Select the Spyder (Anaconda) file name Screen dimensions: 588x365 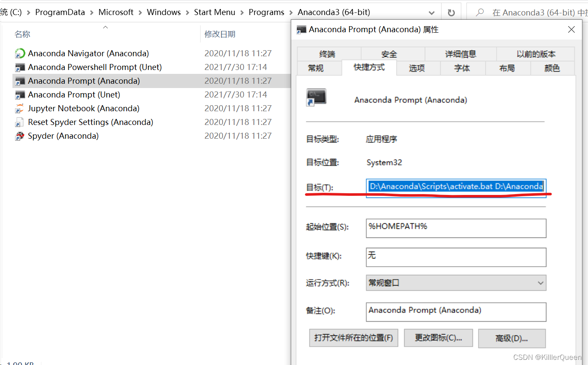tap(63, 136)
